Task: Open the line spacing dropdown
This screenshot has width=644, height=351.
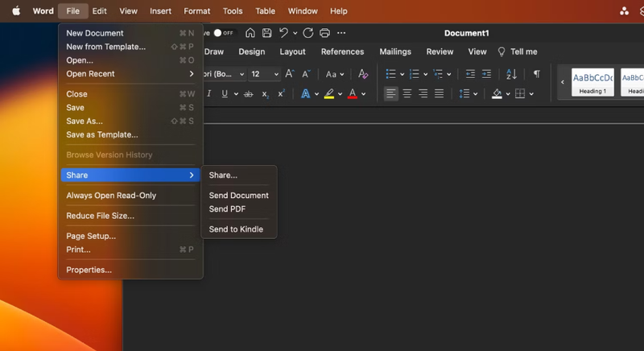Action: [x=468, y=93]
